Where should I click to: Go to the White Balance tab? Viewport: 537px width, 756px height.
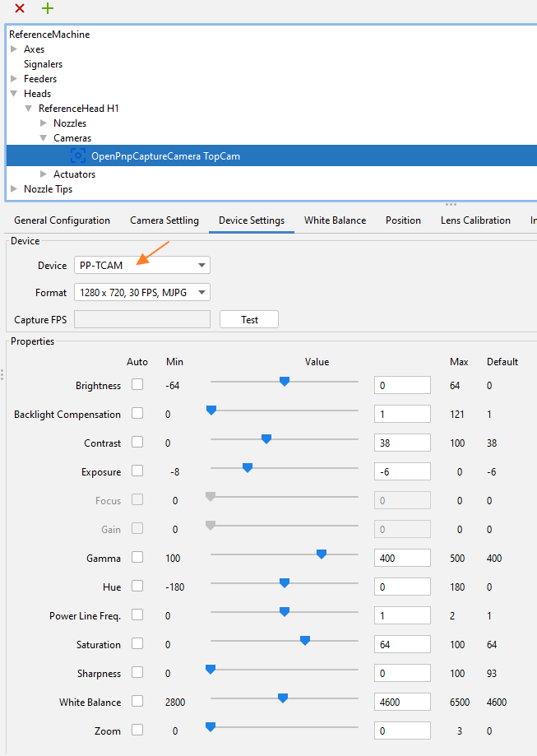[335, 220]
